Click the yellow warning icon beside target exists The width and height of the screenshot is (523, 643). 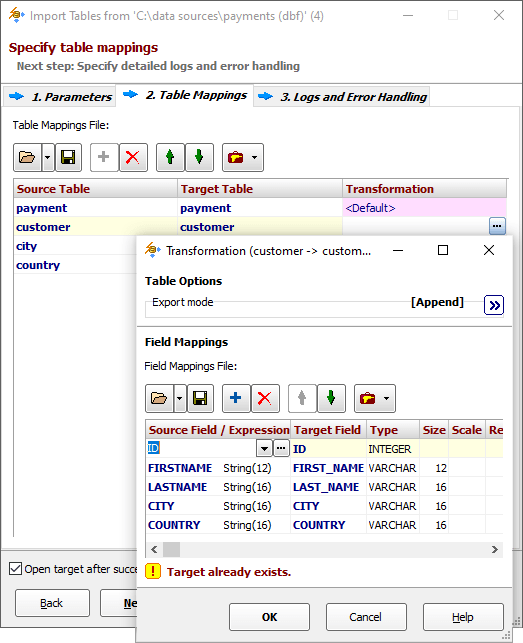tap(153, 571)
